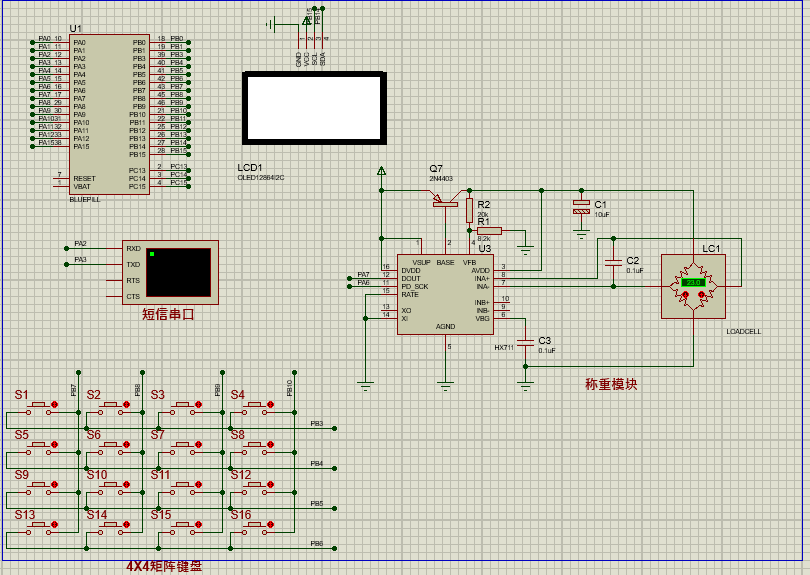
Task: Click the 10uF value of capacitor C1
Action: pos(602,214)
